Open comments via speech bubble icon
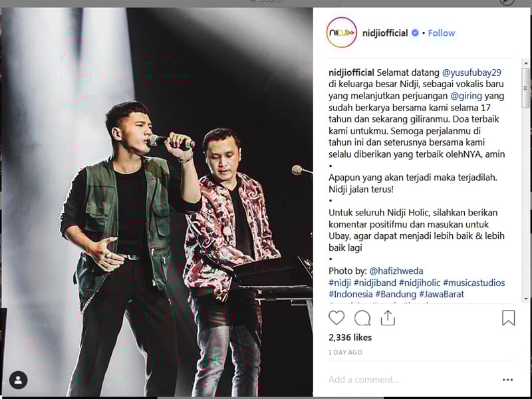 click(362, 318)
